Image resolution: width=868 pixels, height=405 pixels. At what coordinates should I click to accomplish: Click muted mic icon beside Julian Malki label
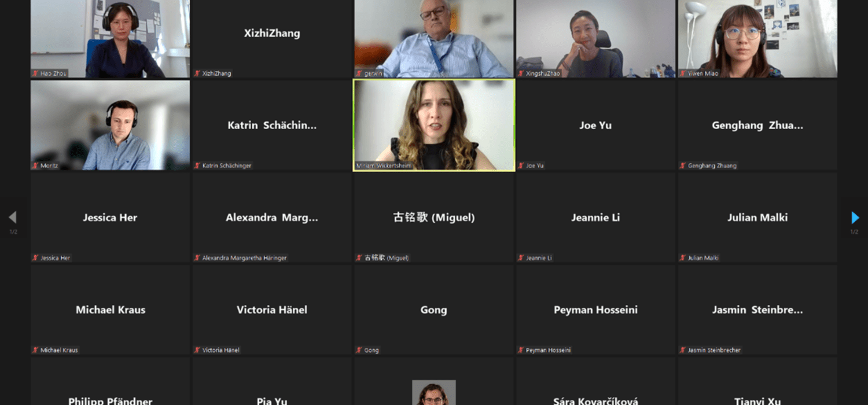pyautogui.click(x=683, y=258)
